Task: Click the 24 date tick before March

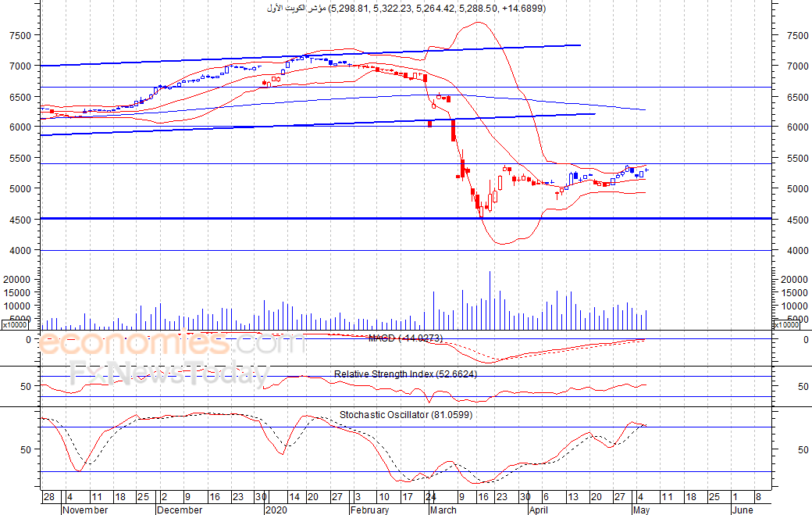Action: point(431,497)
